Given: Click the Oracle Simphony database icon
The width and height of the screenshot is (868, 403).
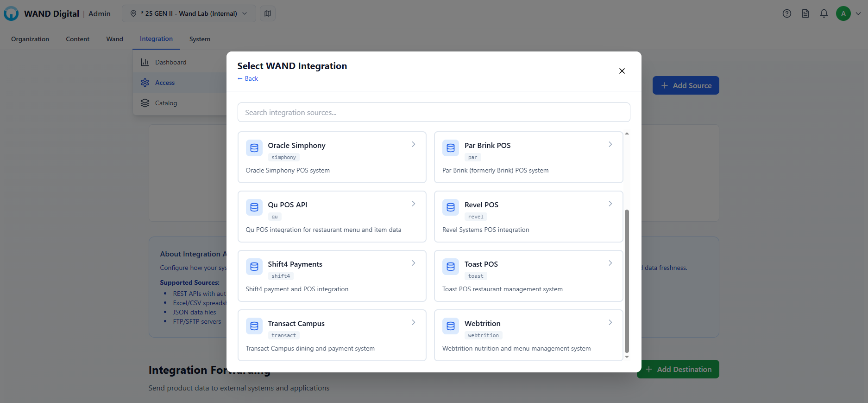Looking at the screenshot, I should (254, 148).
